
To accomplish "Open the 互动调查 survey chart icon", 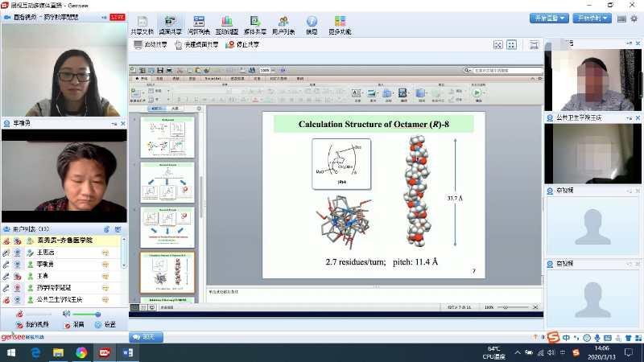I will (226, 25).
